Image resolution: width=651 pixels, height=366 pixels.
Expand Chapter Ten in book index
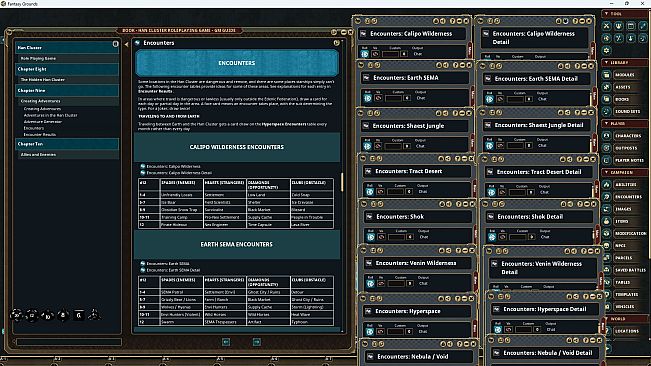tap(67, 144)
